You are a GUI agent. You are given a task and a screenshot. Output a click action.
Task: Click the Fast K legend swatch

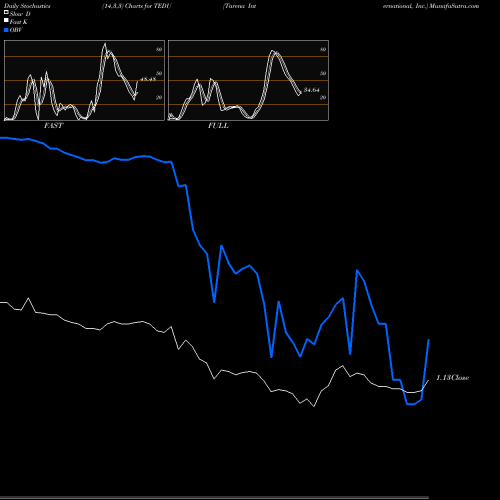pyautogui.click(x=6, y=21)
